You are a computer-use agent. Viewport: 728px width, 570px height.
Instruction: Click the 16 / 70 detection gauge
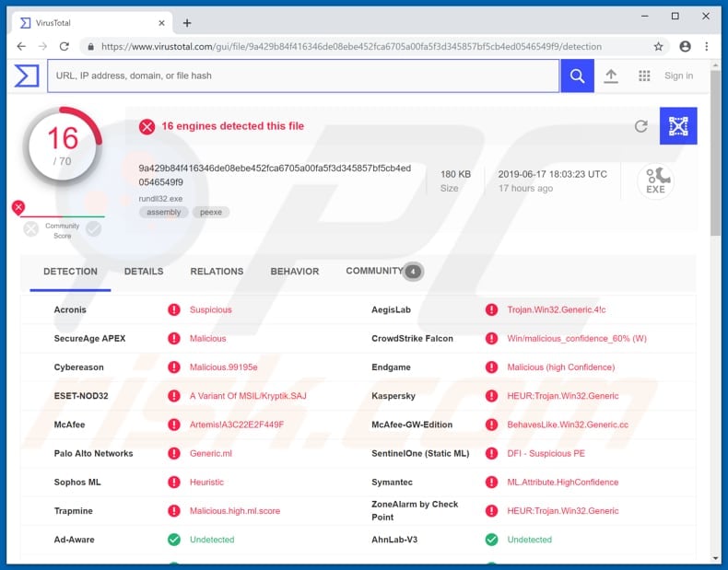click(63, 146)
